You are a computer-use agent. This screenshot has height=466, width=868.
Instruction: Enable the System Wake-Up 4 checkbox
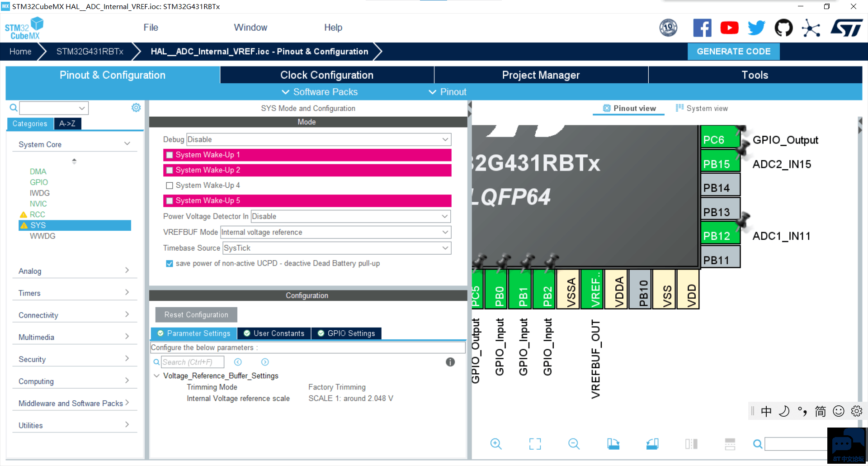coord(170,185)
